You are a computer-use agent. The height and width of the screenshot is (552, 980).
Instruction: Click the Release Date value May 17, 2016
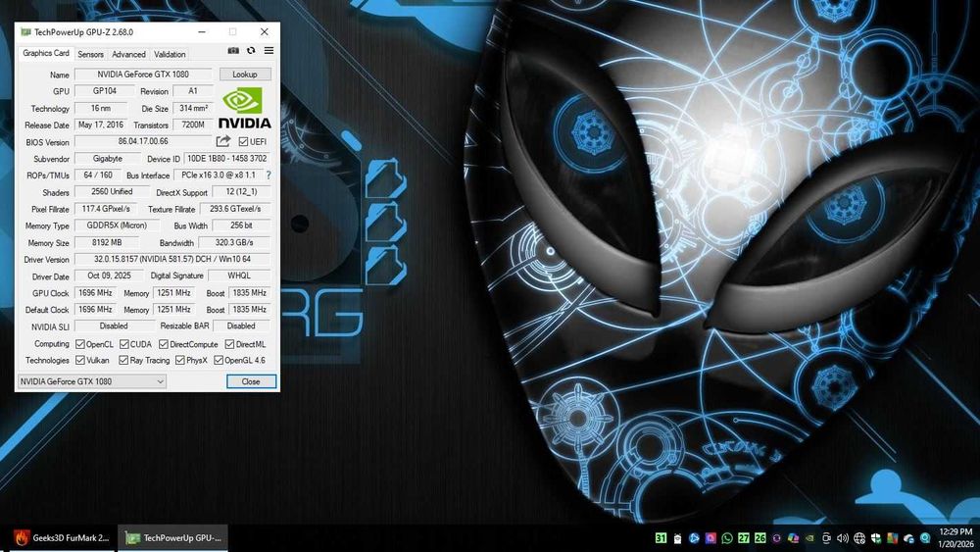pyautogui.click(x=101, y=125)
